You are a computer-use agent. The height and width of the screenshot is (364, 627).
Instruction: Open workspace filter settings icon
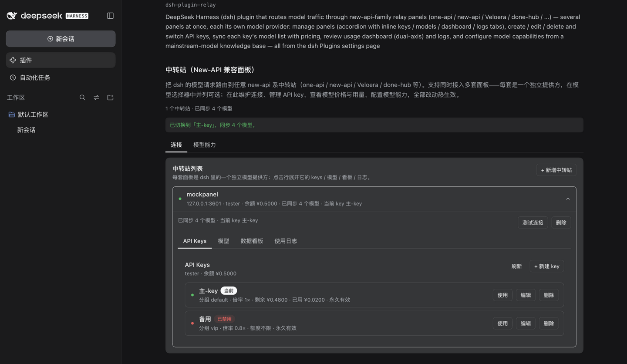96,98
